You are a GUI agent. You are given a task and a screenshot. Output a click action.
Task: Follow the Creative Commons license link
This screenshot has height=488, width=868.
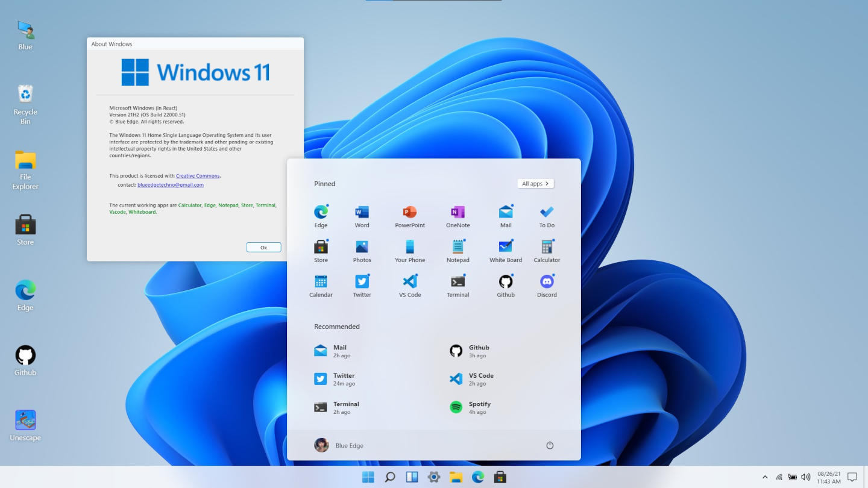(x=198, y=176)
